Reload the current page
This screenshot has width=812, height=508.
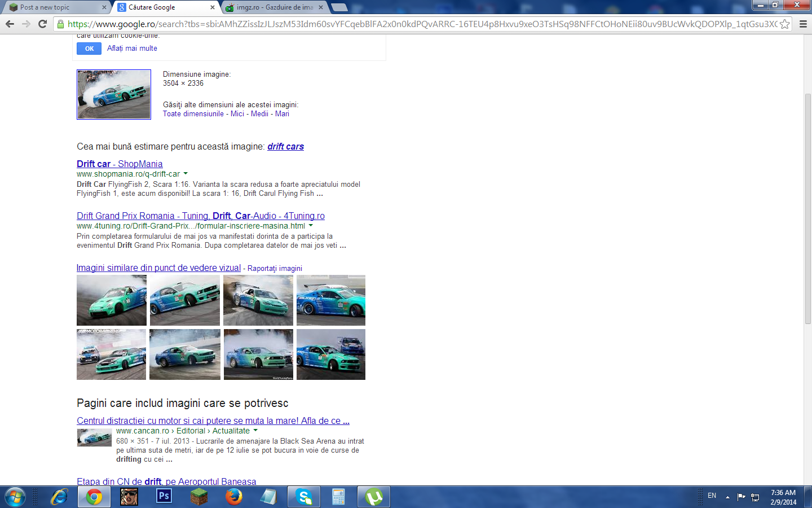(42, 24)
